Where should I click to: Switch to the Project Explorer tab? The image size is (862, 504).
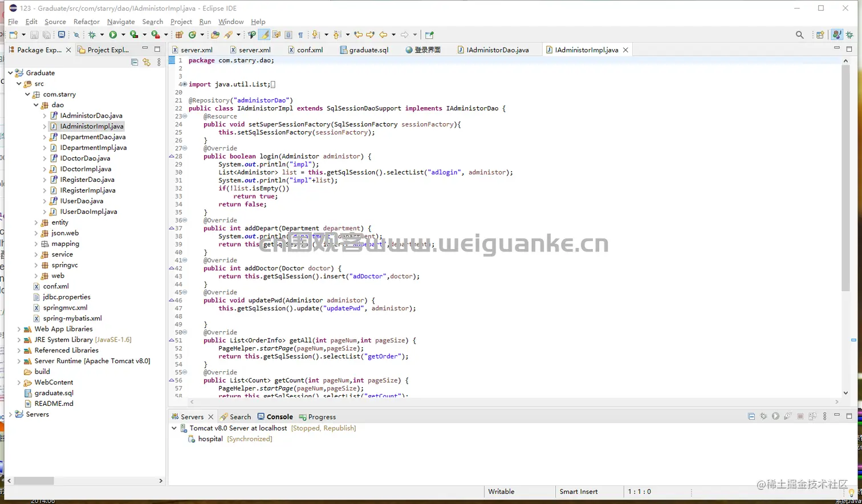point(103,50)
